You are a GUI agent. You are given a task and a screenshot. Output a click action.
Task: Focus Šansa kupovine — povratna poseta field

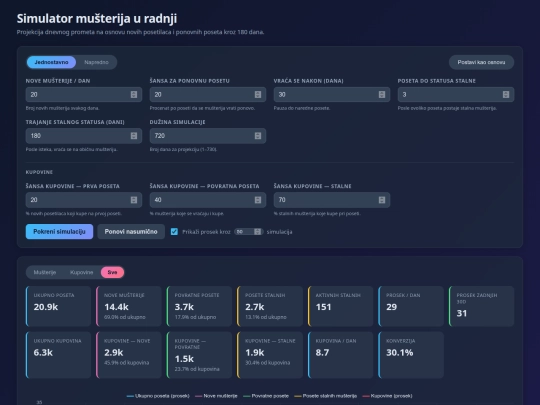tap(208, 200)
